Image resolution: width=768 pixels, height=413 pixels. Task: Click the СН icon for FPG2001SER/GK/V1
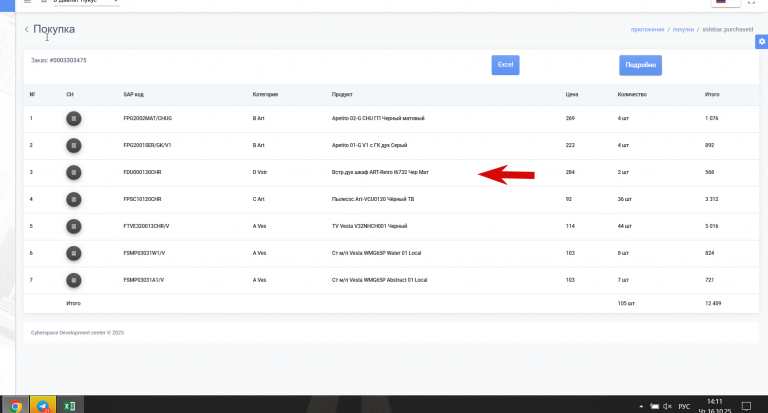tap(73, 146)
